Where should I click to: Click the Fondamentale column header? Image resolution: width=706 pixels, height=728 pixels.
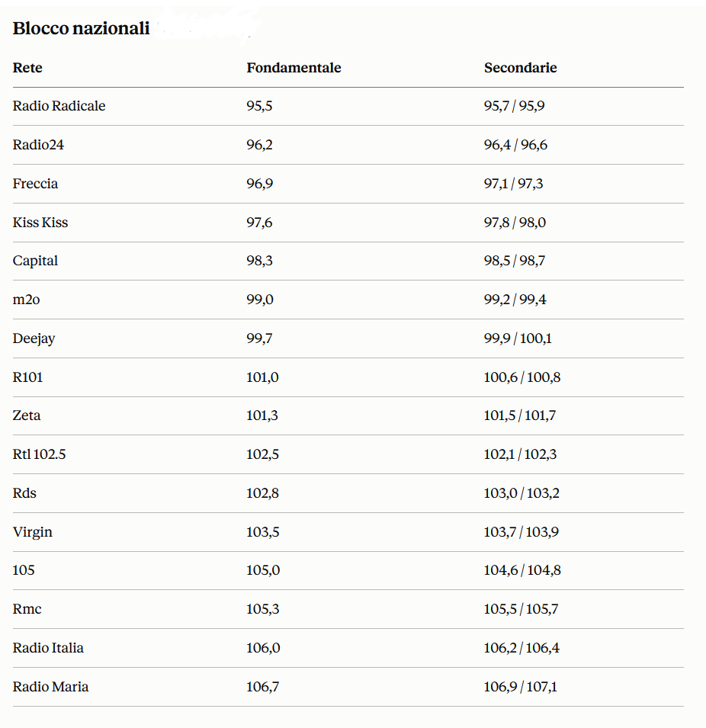click(294, 68)
